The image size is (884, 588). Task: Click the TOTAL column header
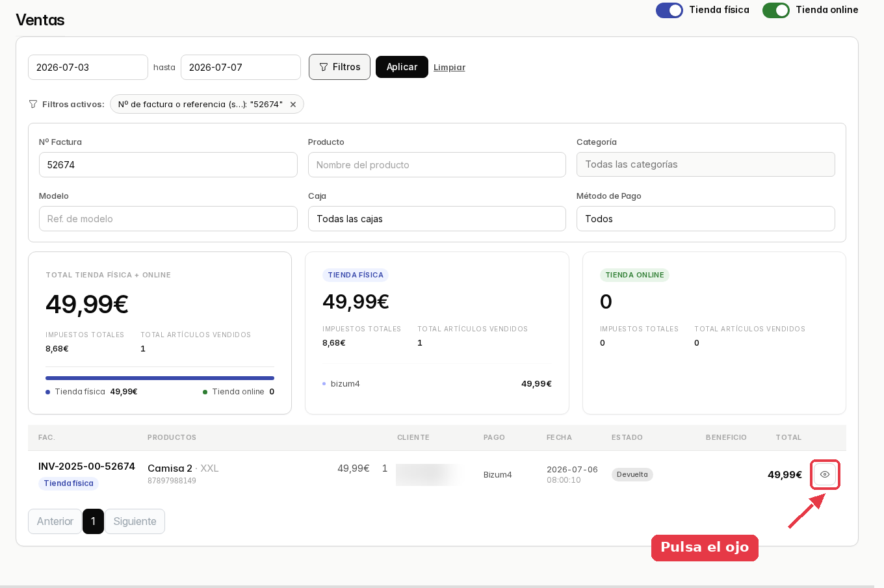(788, 438)
